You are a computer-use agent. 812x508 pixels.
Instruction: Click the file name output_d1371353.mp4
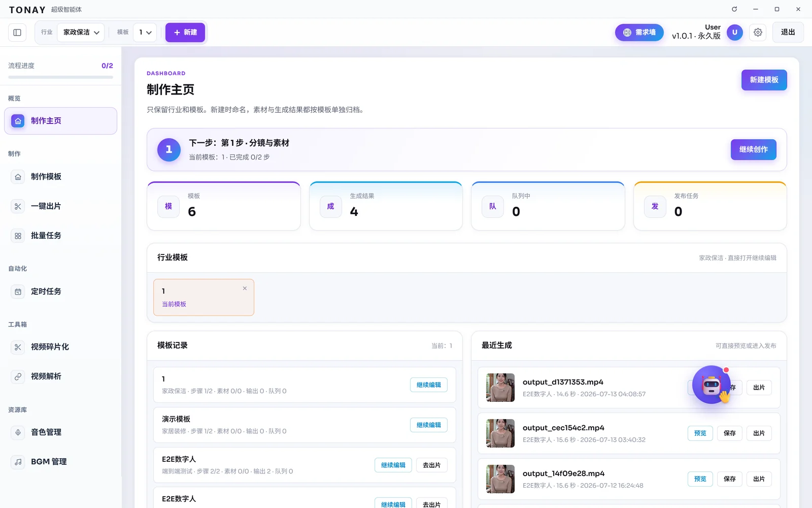pos(563,383)
